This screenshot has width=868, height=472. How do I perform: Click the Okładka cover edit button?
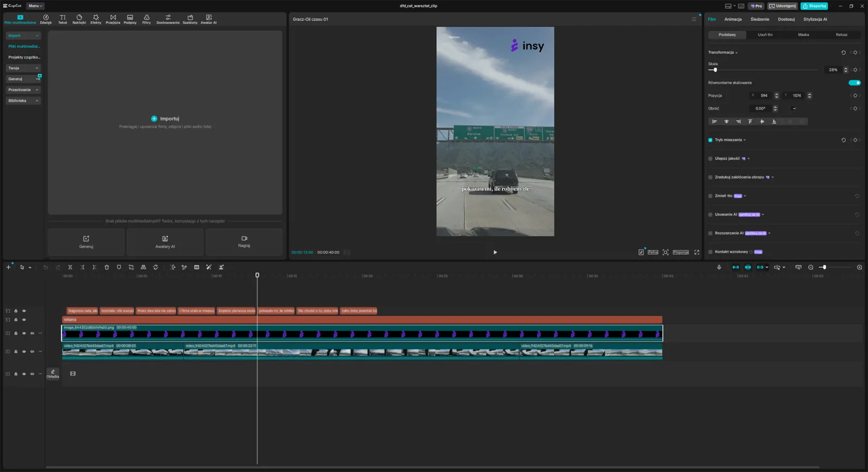[x=53, y=374]
